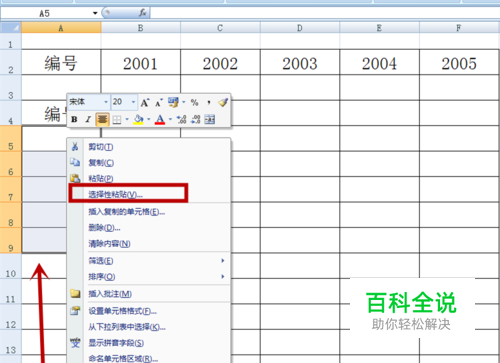Select row 10 header

pos(11,266)
